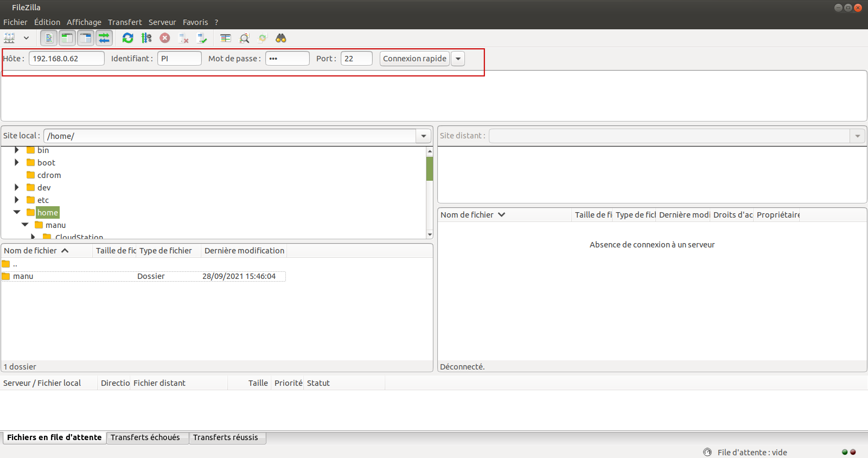Open the Affichage menu

coord(84,22)
